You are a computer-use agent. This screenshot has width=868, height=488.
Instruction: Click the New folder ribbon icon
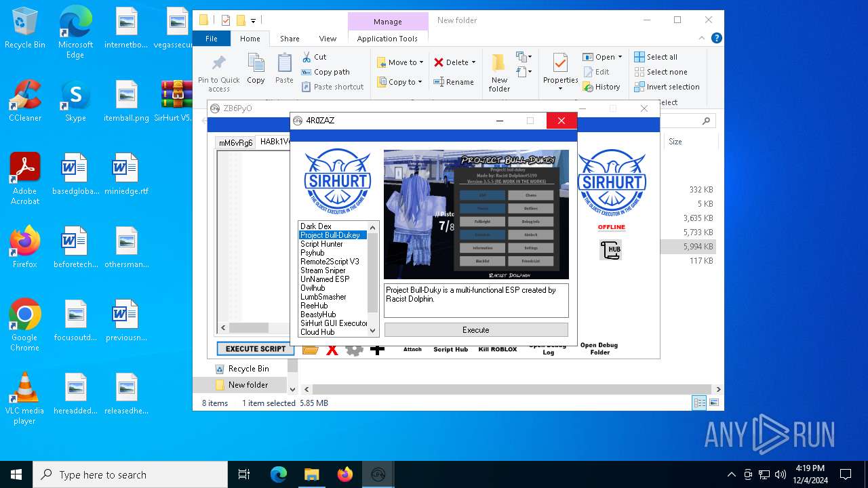499,64
